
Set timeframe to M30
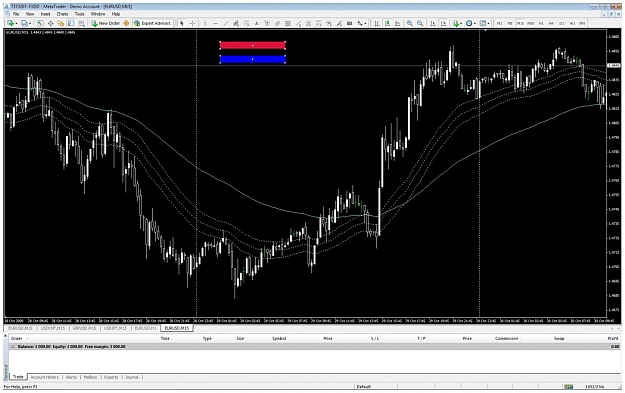tap(531, 23)
